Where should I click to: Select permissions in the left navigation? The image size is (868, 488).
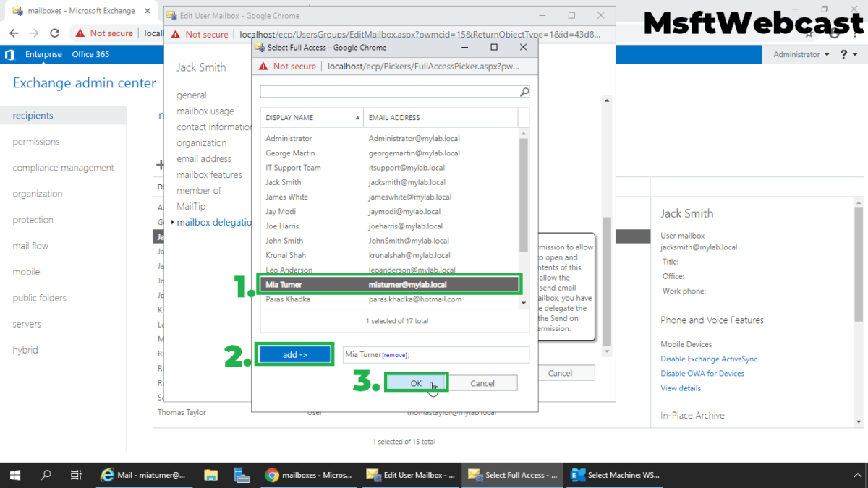(x=35, y=141)
